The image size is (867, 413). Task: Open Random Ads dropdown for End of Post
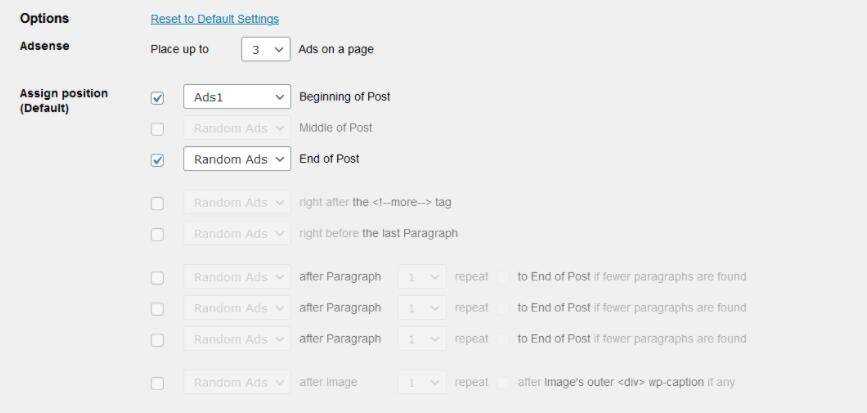[237, 159]
